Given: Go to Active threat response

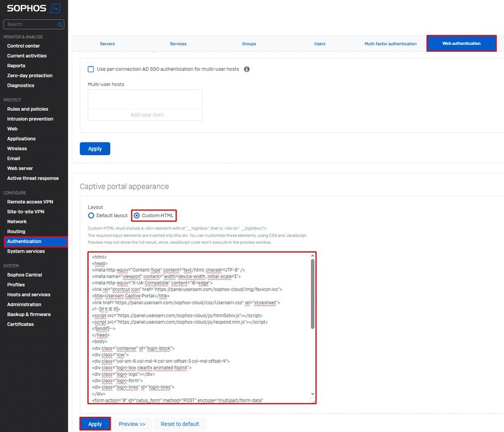Looking at the screenshot, I should 33,178.
